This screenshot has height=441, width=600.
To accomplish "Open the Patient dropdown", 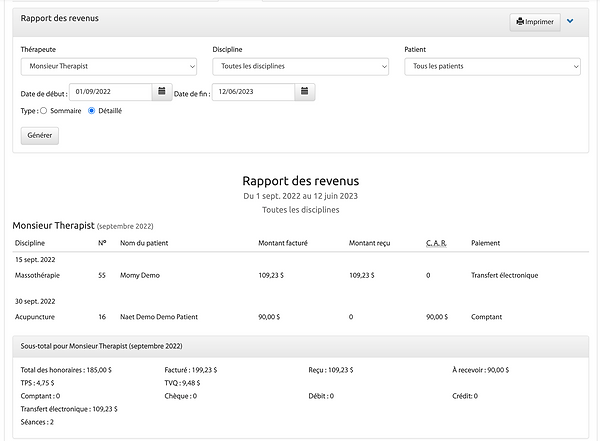I will pos(492,67).
